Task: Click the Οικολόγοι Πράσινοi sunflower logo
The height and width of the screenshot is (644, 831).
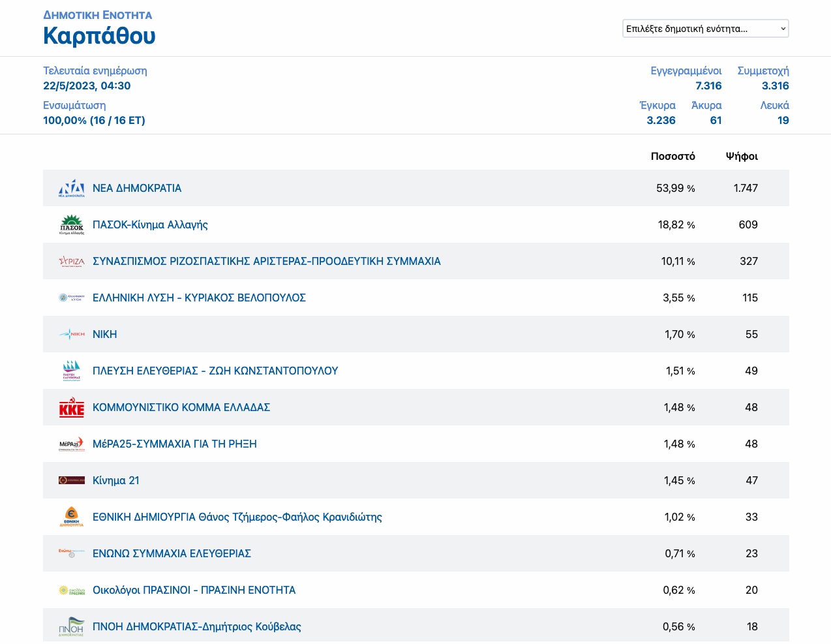Action: (72, 590)
